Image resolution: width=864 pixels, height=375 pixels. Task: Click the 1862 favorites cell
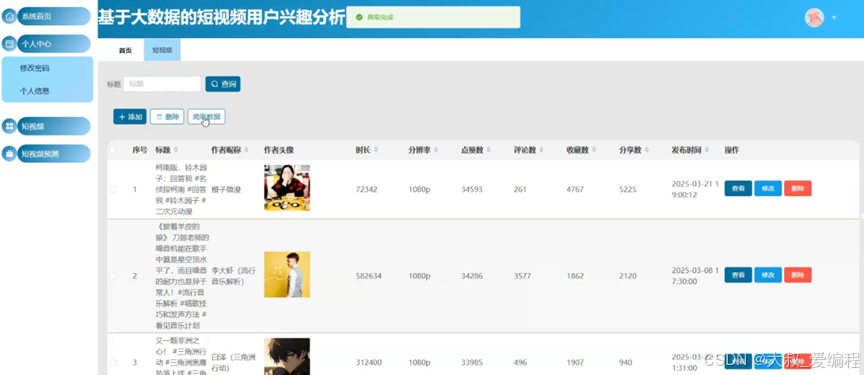point(575,276)
